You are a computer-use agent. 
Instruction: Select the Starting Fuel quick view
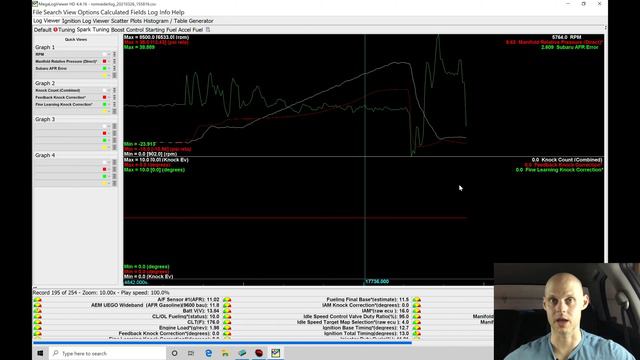coord(161,30)
